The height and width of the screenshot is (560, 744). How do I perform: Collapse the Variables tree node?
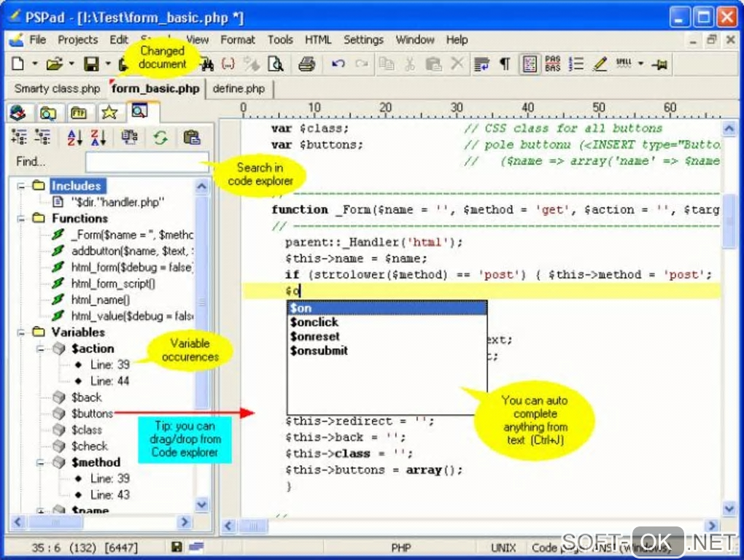[21, 332]
